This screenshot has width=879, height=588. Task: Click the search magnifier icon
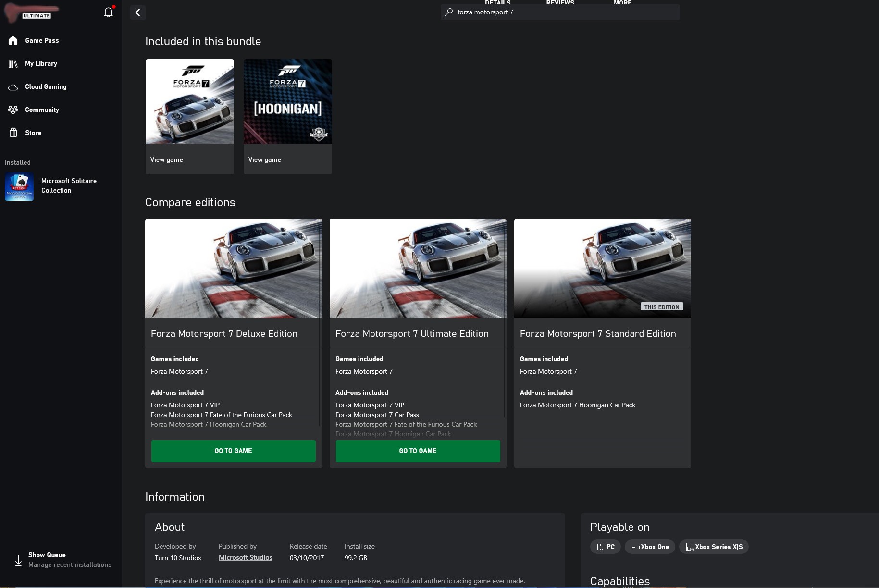tap(449, 12)
